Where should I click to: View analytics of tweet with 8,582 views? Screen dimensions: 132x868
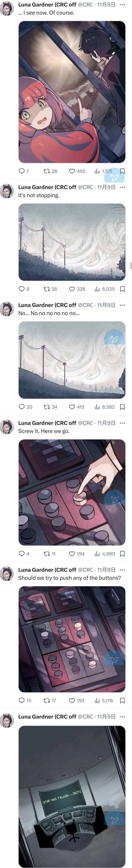104,407
